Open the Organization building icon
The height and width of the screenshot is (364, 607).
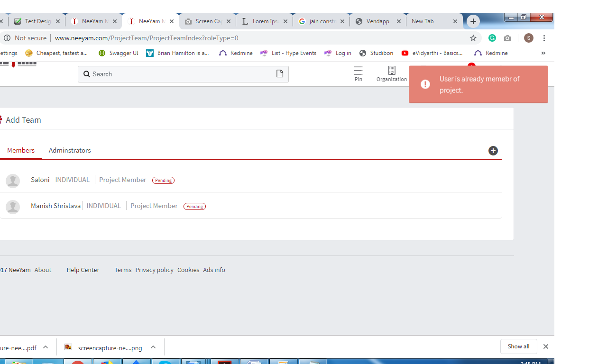392,71
